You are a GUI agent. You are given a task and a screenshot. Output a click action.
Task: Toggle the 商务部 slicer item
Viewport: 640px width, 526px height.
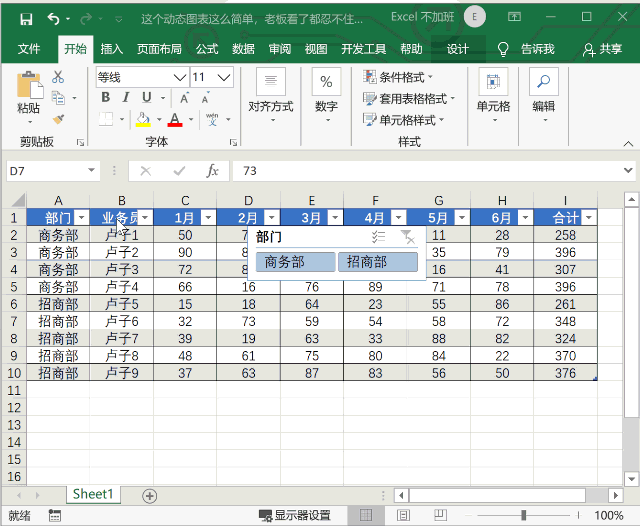296,262
